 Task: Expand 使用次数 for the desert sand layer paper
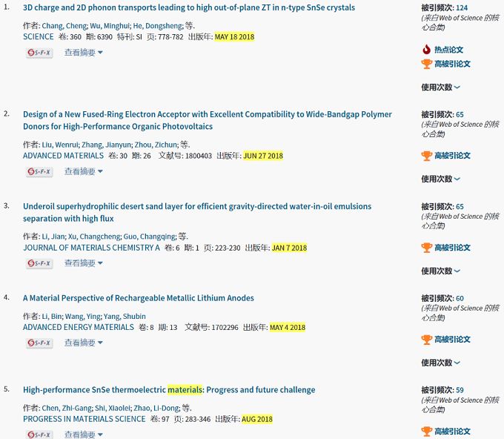(x=440, y=271)
